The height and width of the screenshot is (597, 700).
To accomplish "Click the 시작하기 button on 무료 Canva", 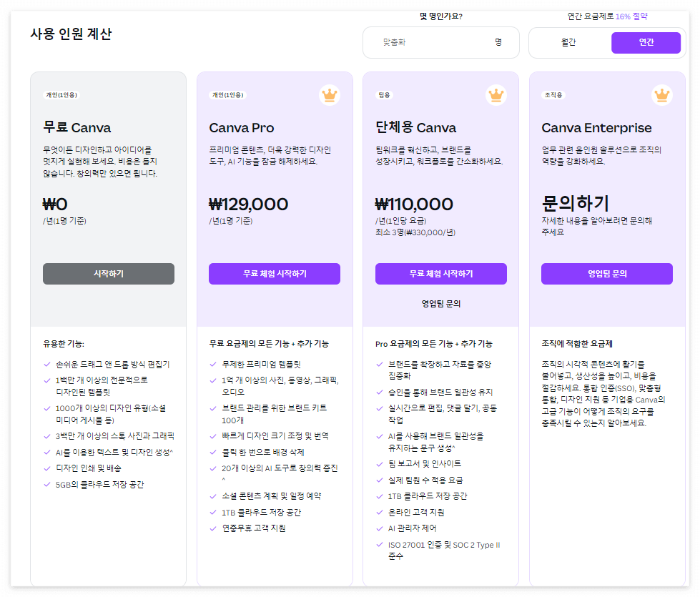I will point(108,273).
